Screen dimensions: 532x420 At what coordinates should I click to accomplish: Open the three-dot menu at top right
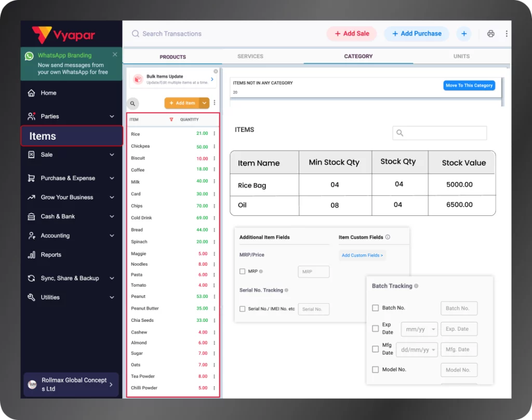coord(507,33)
